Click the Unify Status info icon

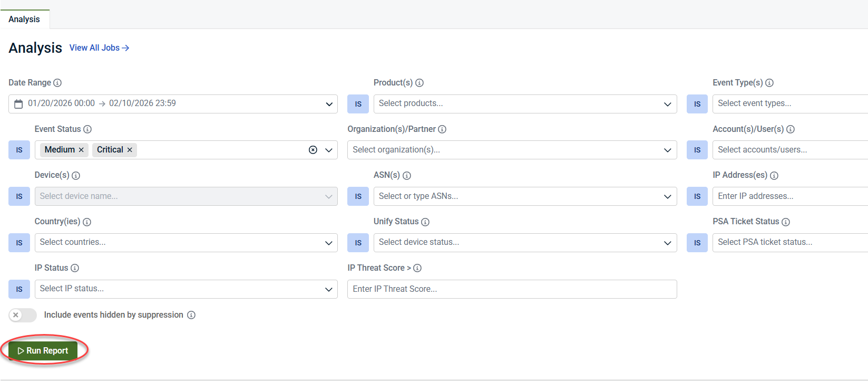[425, 222]
